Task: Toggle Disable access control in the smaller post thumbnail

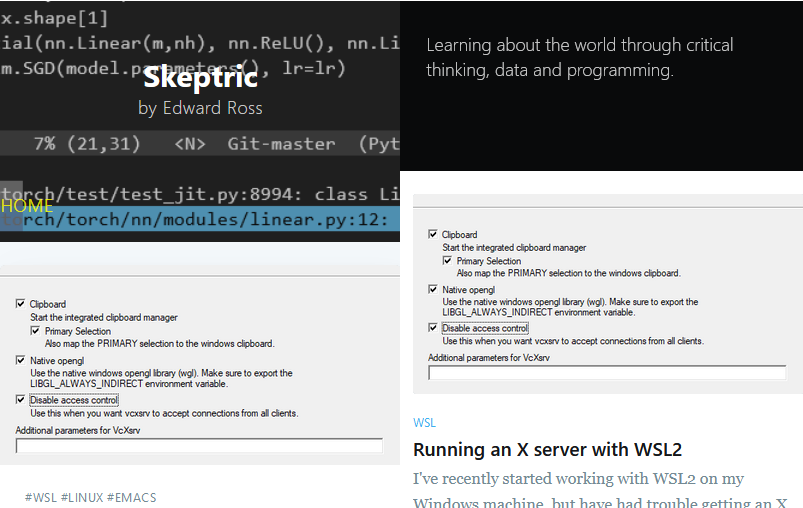Action: coord(433,328)
